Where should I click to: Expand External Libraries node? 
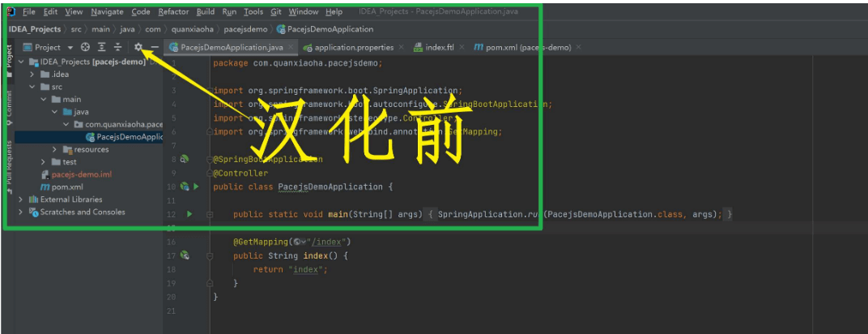21,199
